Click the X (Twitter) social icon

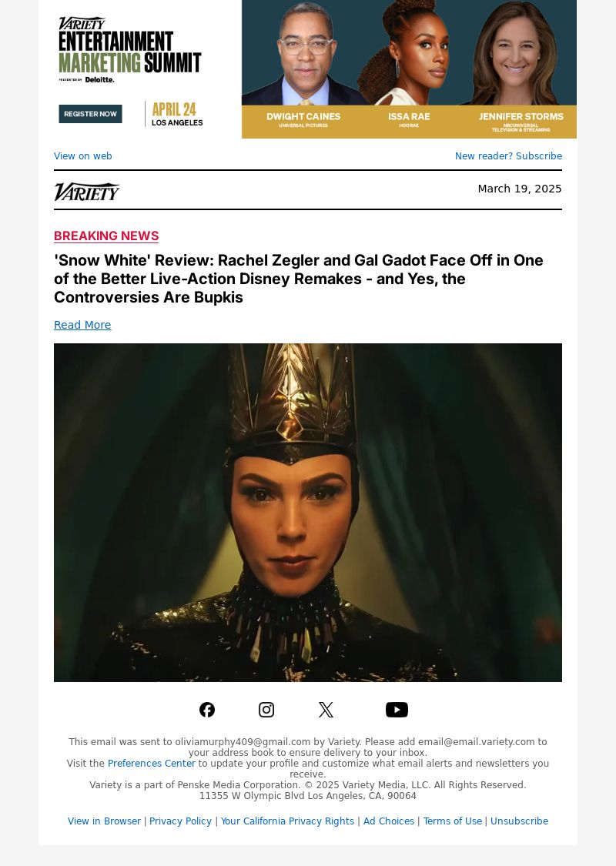[326, 710]
